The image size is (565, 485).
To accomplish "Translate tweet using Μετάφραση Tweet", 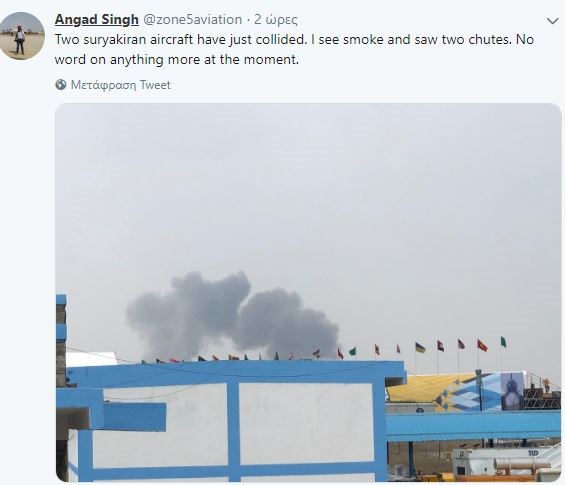I will (121, 85).
